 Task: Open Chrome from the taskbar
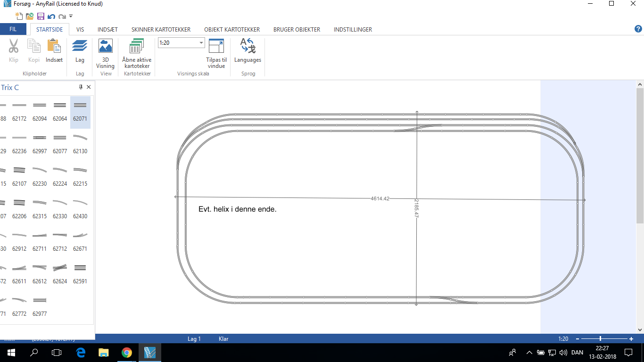(126, 352)
